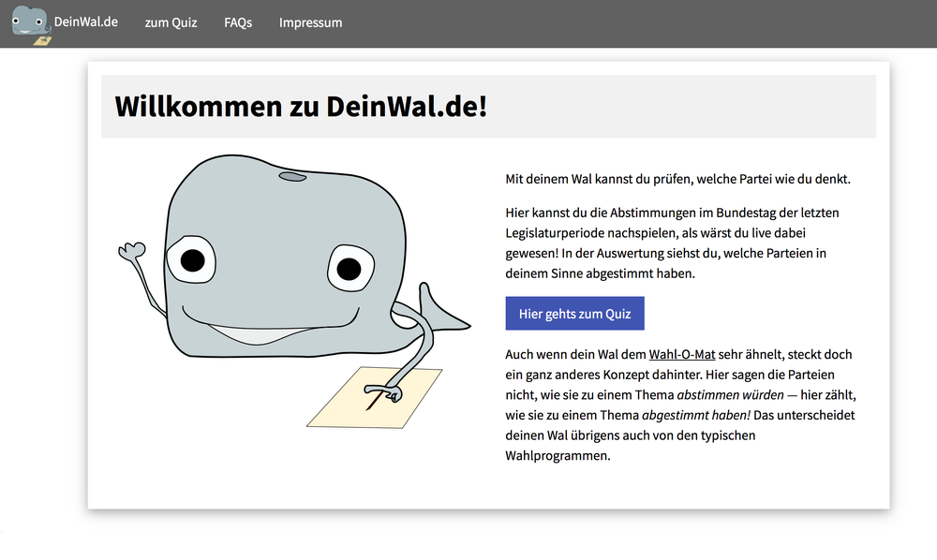Follow the Wahl-O-Mat link
This screenshot has width=937, height=560.
point(681,354)
